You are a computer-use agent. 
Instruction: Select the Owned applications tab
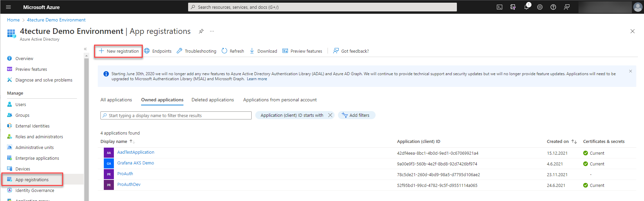coord(162,100)
